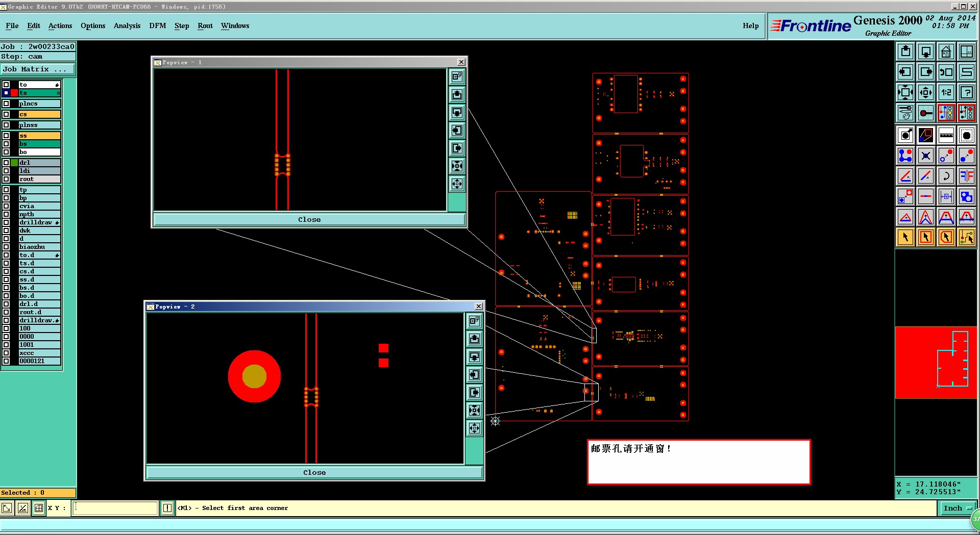This screenshot has height=535, width=980.
Task: Toggle checkbox for layer 'ts'
Action: coord(6,93)
